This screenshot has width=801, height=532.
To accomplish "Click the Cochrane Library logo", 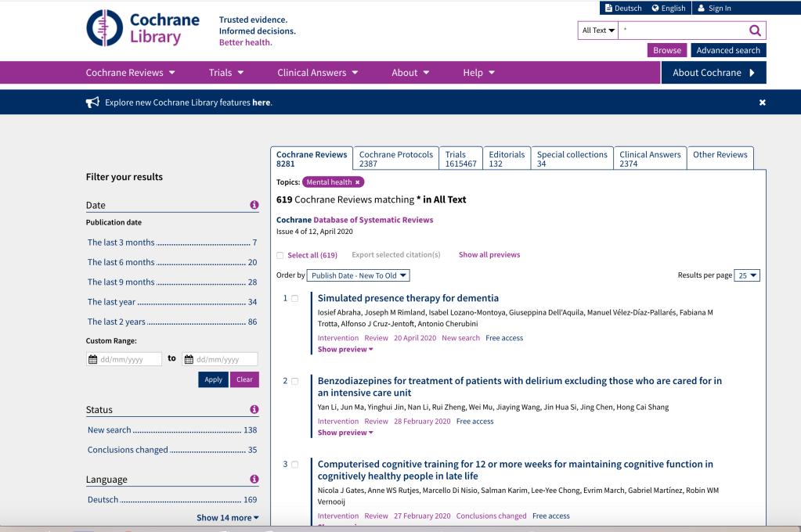I will point(143,28).
